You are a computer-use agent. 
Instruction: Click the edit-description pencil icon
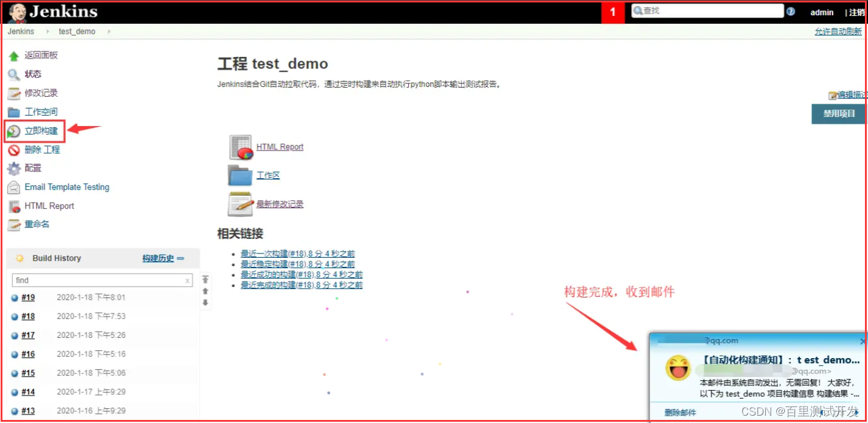832,95
